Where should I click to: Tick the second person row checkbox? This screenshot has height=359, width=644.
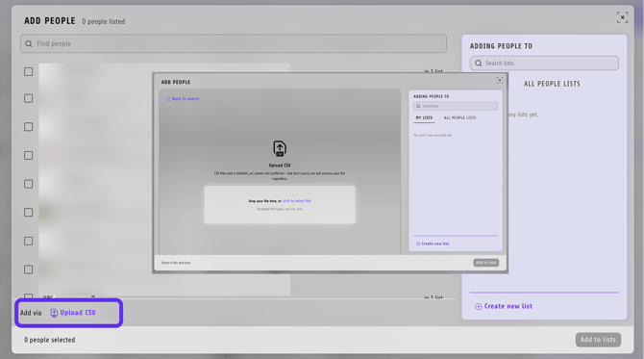(x=28, y=98)
